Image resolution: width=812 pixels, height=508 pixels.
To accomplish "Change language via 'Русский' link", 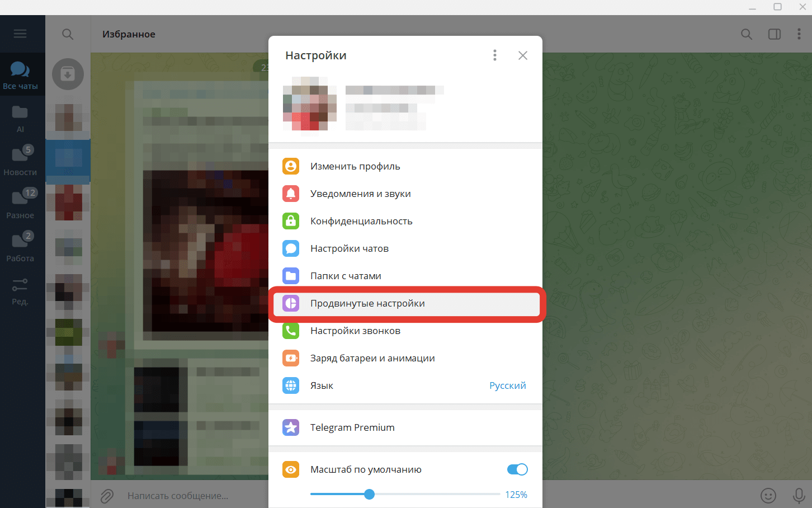I will [507, 385].
